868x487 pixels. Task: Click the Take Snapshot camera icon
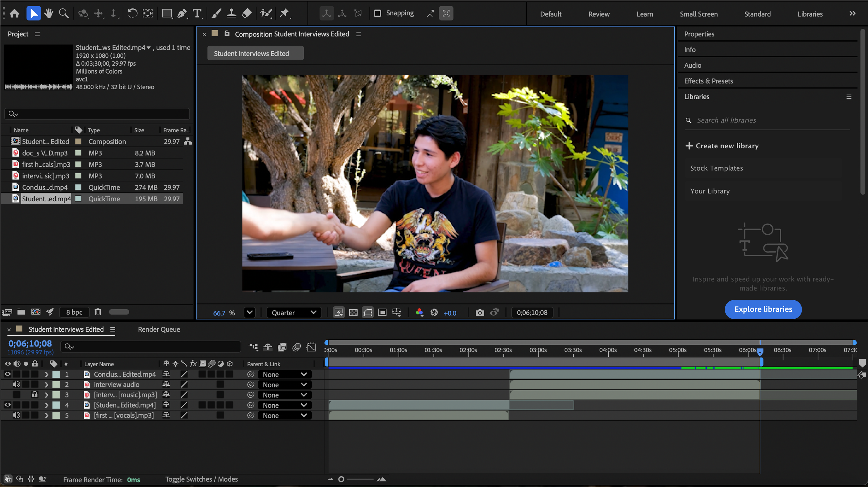[479, 313]
